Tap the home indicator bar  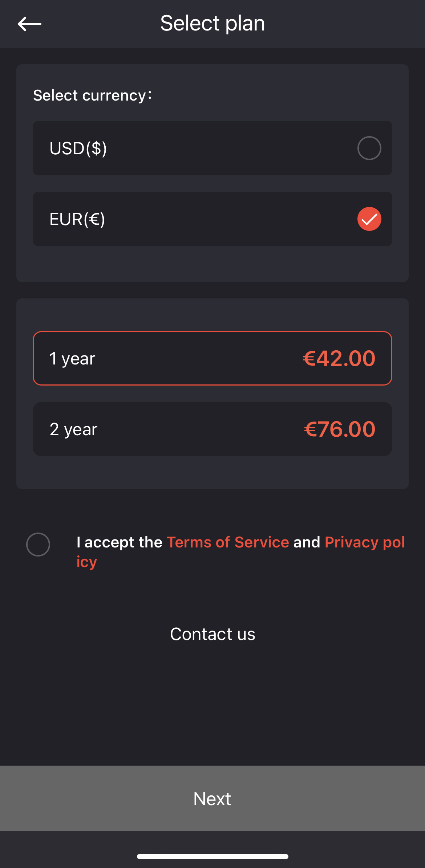point(212,856)
